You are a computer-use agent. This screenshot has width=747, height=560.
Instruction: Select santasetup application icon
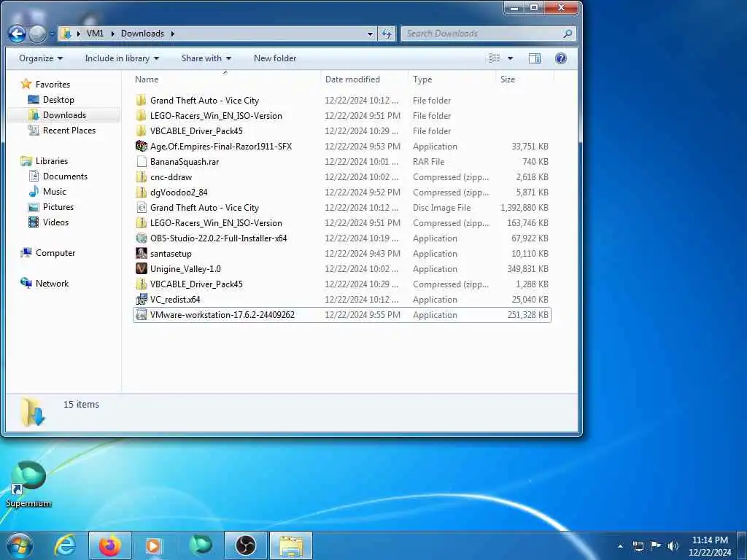pyautogui.click(x=141, y=253)
